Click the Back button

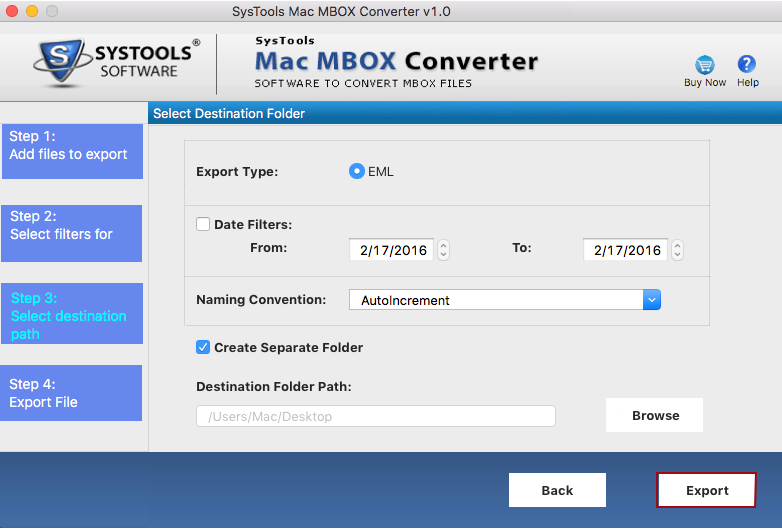pyautogui.click(x=557, y=490)
